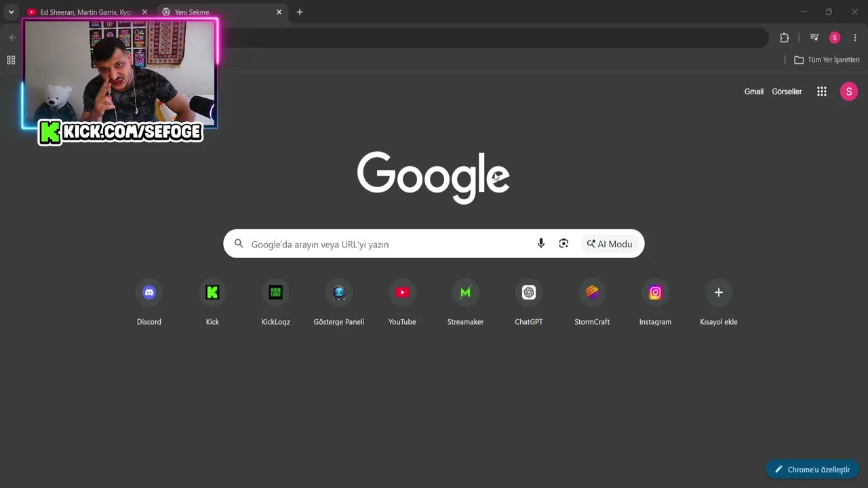Open the apps grid in the bookmarks bar

pos(11,60)
